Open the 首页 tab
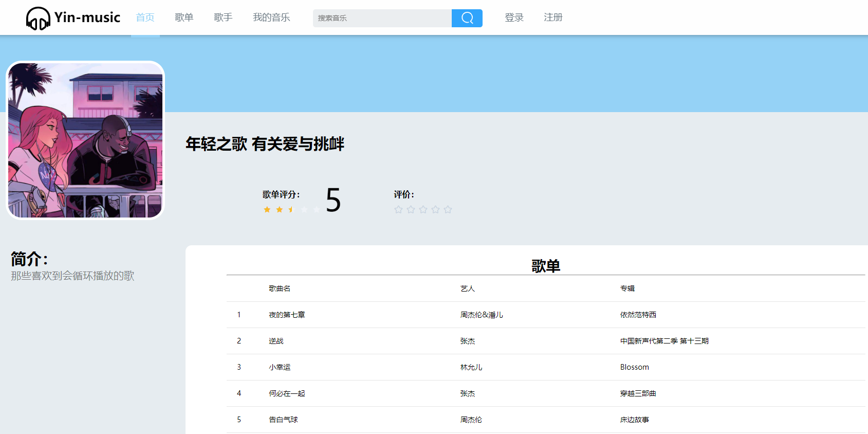 click(145, 17)
